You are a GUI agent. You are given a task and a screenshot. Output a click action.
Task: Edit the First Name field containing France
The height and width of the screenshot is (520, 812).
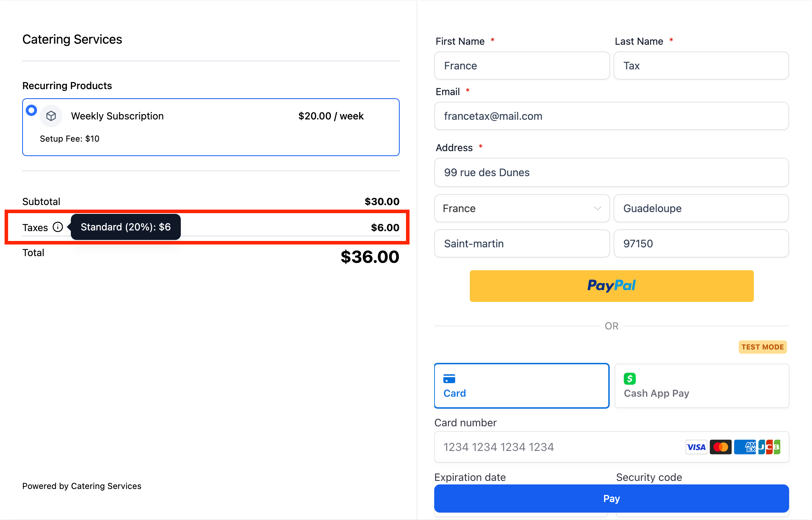522,66
